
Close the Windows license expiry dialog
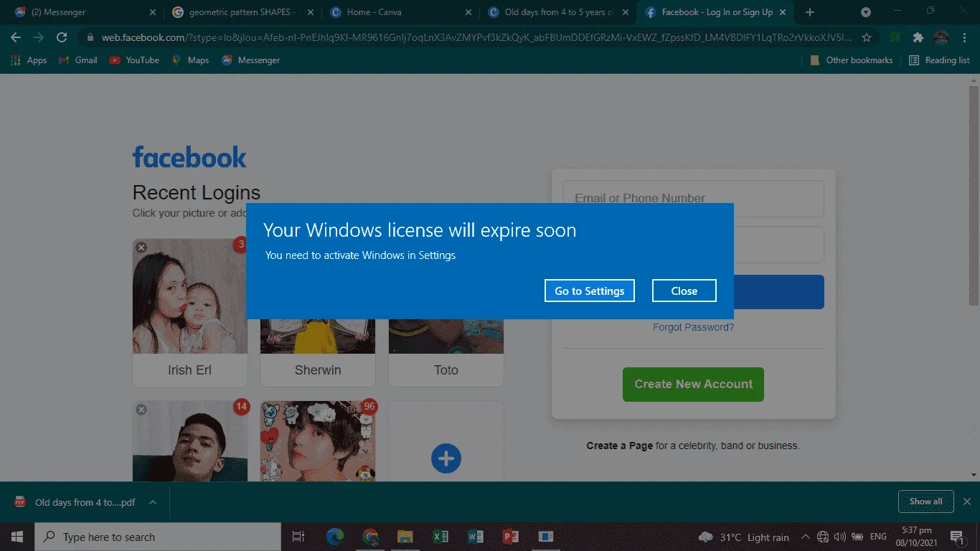(x=684, y=291)
